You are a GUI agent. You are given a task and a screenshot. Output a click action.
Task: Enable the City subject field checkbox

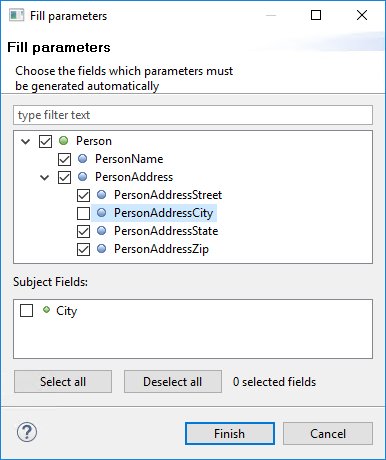point(27,310)
